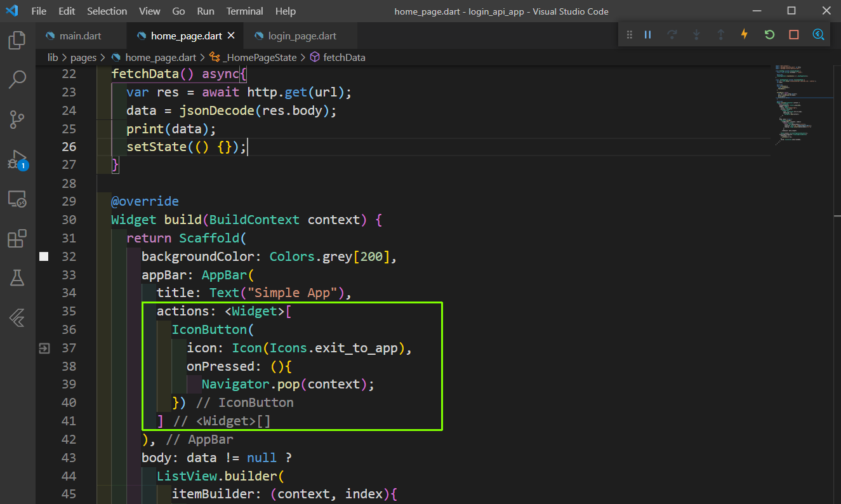The width and height of the screenshot is (841, 504).
Task: Close the home_page.dart tab
Action: point(231,36)
